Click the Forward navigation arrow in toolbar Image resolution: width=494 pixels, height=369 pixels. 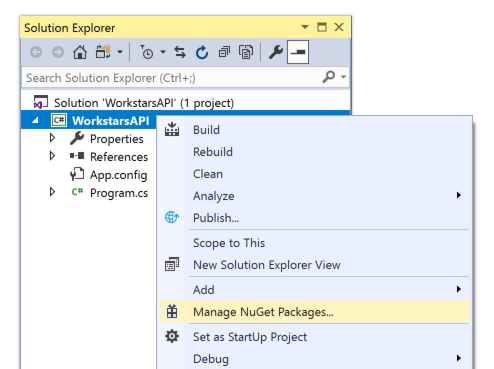58,52
